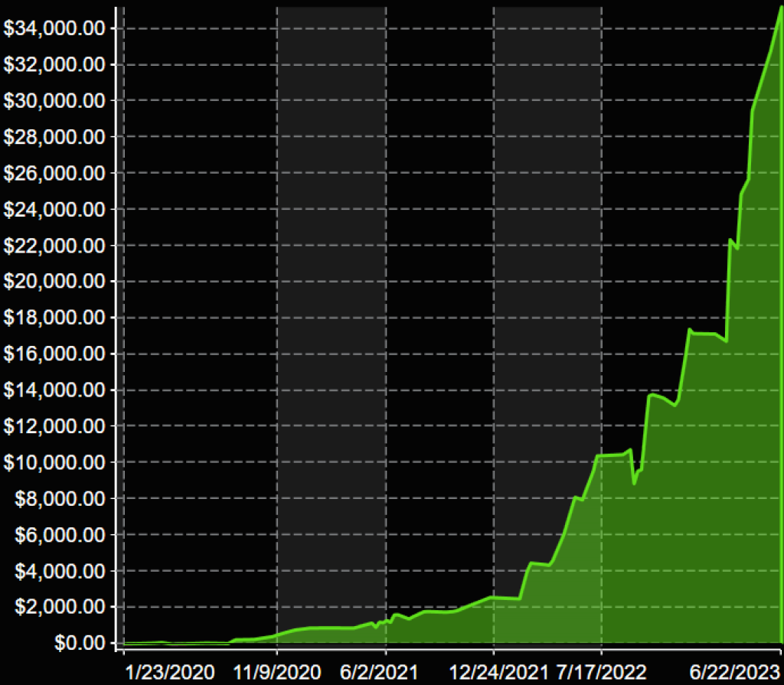
Task: Select the 11/9/2020 x-axis date
Action: [x=279, y=672]
